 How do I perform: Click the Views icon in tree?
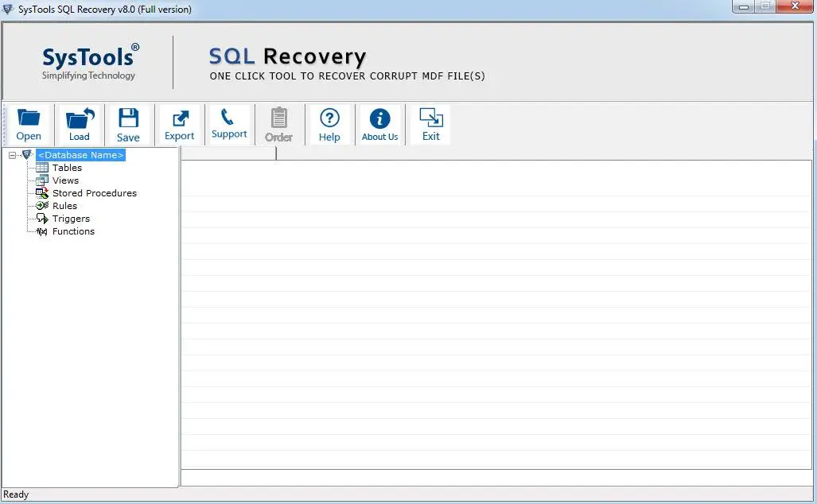[42, 180]
